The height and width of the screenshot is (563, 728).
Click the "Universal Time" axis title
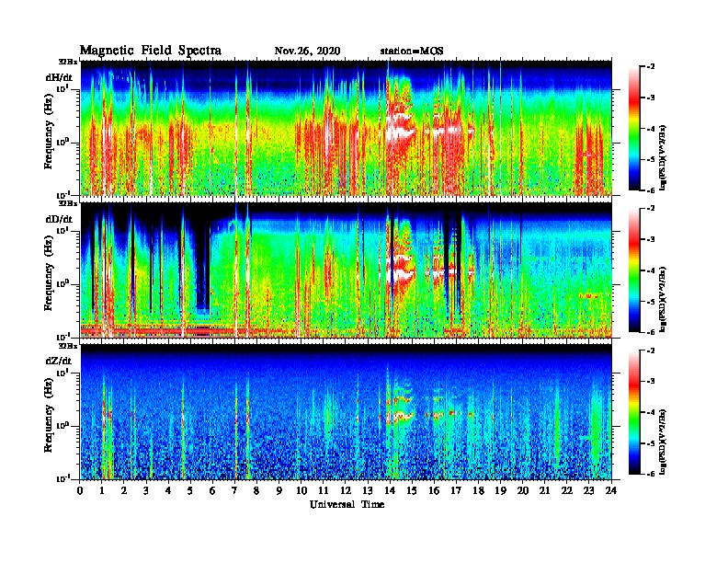click(347, 504)
